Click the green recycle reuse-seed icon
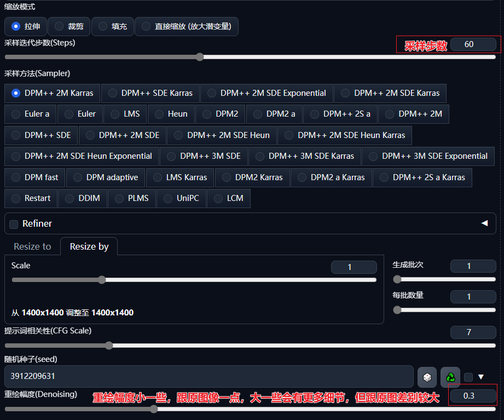Screen dimensions: 504x420 pos(450,377)
